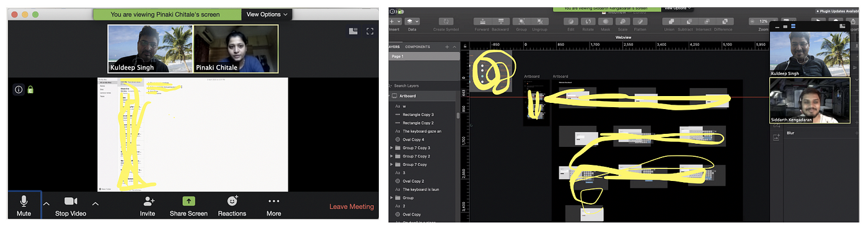Open video options arrow beside Stop Video

(95, 203)
